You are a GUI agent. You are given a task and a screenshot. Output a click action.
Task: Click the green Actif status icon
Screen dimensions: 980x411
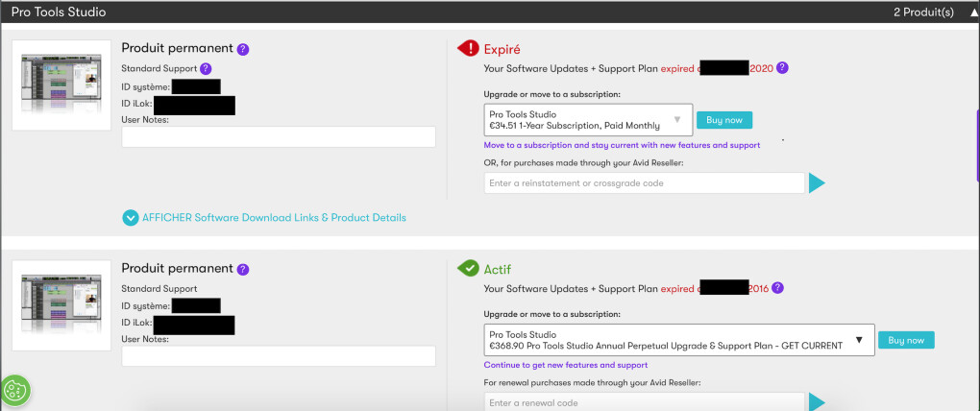[x=468, y=269]
